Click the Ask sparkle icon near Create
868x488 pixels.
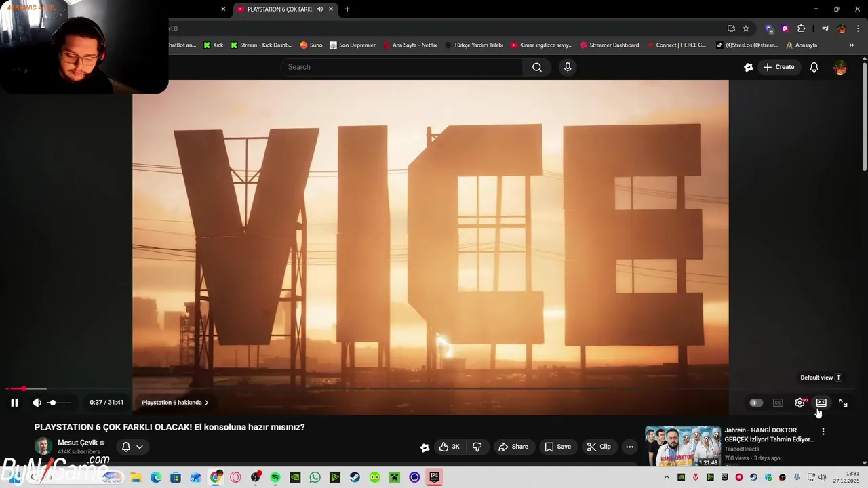tap(749, 67)
